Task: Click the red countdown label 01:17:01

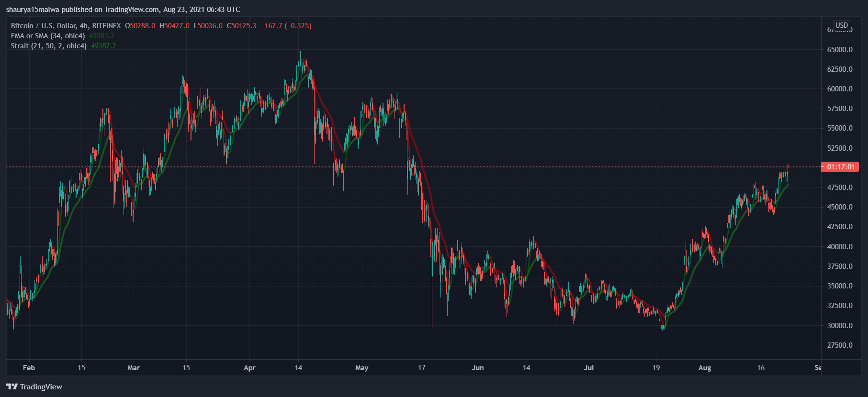Action: (x=840, y=167)
